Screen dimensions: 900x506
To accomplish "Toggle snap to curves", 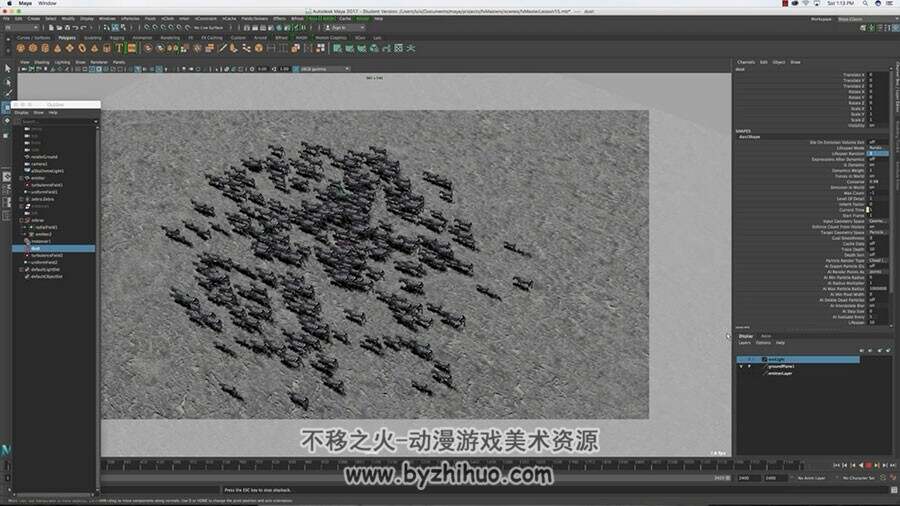I will [x=156, y=27].
